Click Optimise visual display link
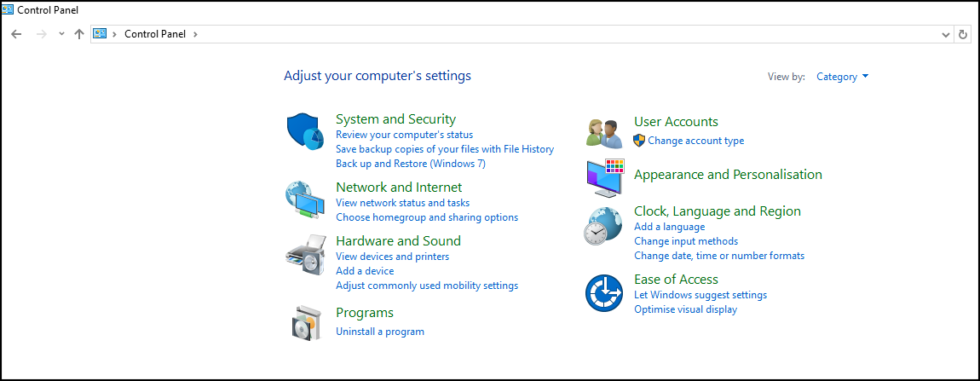 pyautogui.click(x=686, y=309)
